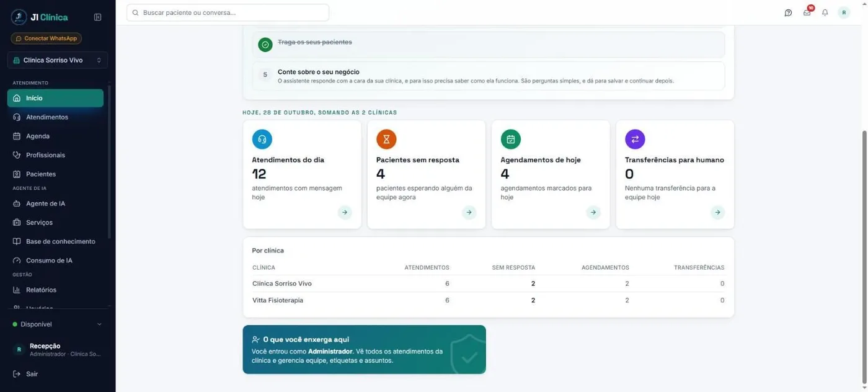Open inbox with red badge
Viewport: 868px width, 392px height.
[807, 12]
